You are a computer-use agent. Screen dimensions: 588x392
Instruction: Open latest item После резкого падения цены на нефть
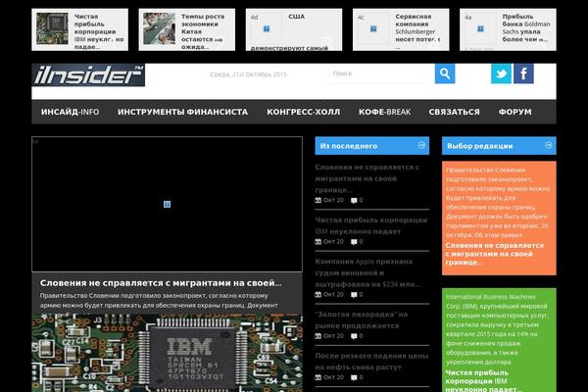click(x=371, y=362)
